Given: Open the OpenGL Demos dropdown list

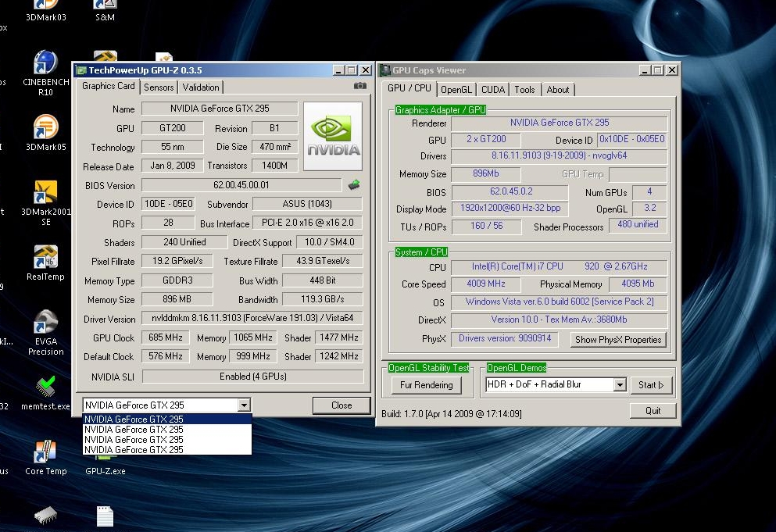Looking at the screenshot, I should click(620, 385).
